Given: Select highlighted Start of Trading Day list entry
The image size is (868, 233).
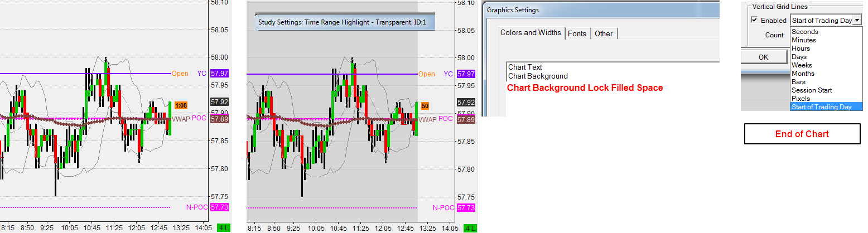Looking at the screenshot, I should tap(826, 107).
